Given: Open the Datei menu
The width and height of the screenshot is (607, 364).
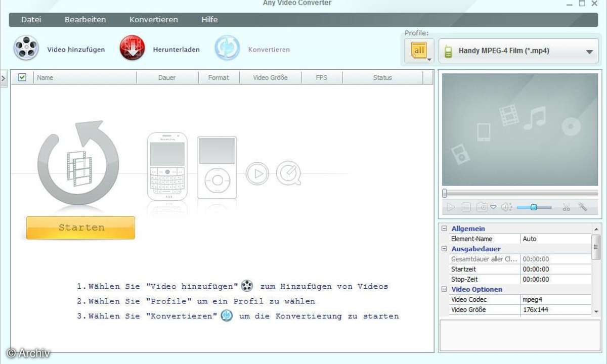Looking at the screenshot, I should click(31, 20).
